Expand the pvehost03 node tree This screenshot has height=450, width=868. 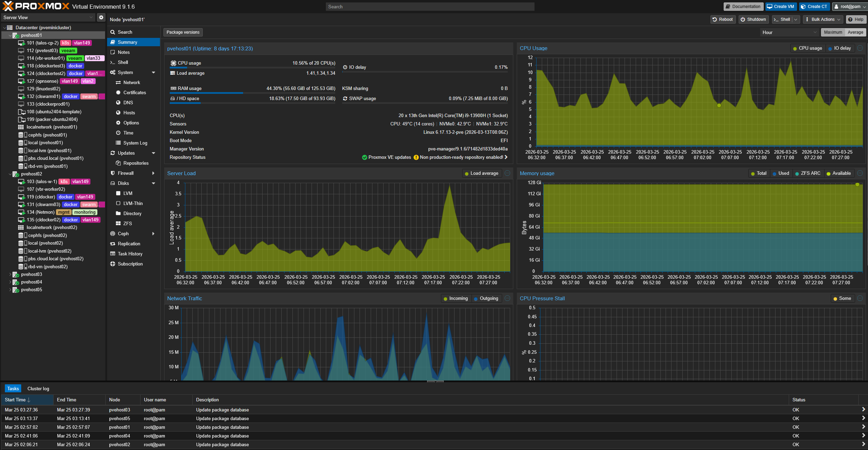(x=10, y=275)
